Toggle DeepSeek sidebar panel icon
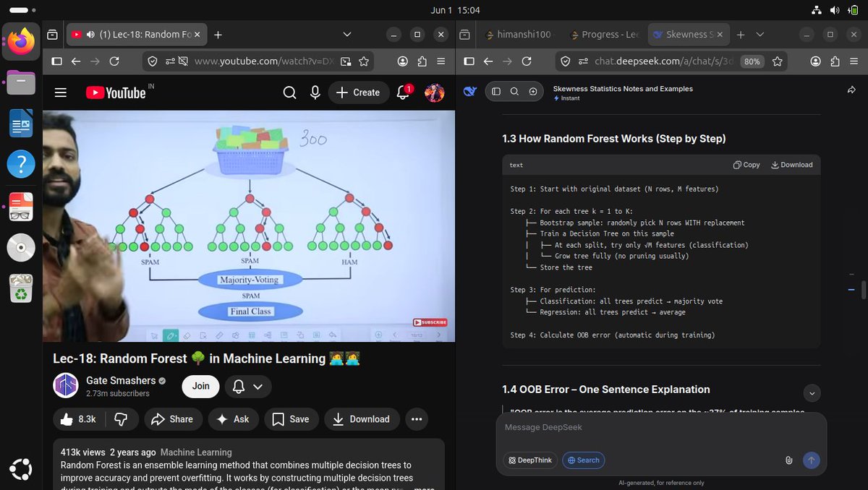The height and width of the screenshot is (490, 868). (496, 92)
